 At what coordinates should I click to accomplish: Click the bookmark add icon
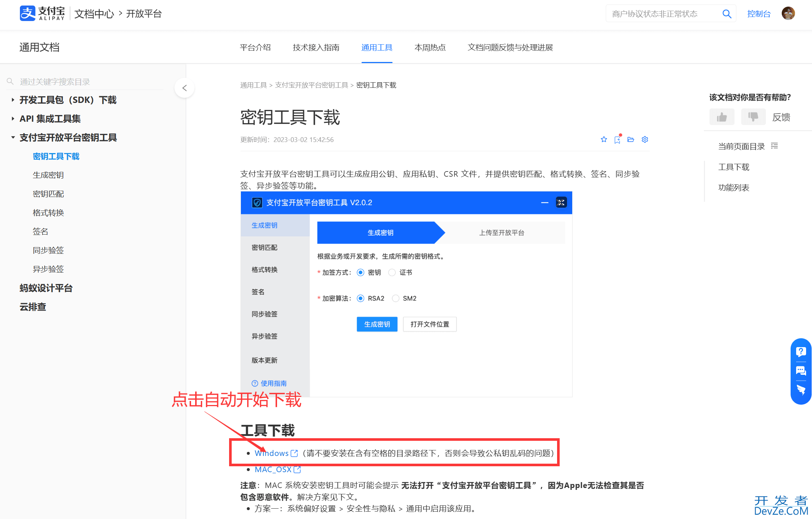click(x=617, y=139)
